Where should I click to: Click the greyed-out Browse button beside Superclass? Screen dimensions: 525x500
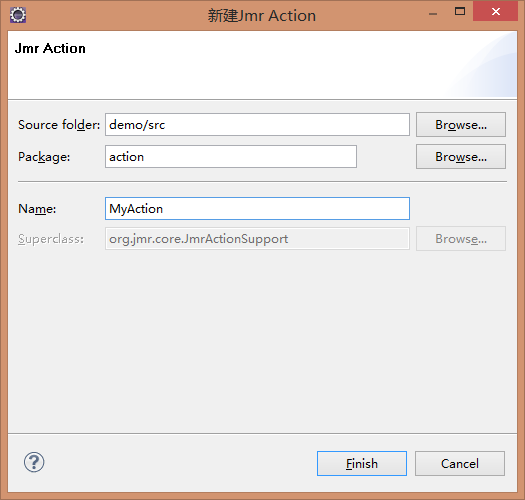pyautogui.click(x=461, y=238)
